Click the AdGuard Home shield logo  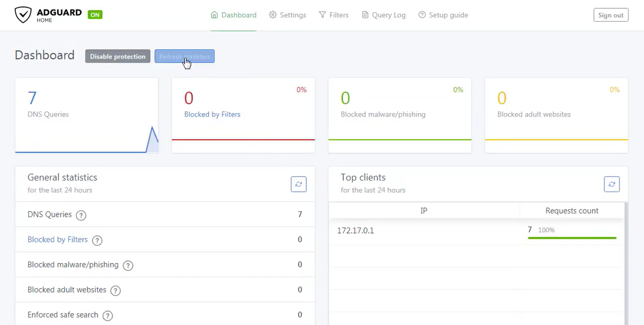tap(22, 14)
